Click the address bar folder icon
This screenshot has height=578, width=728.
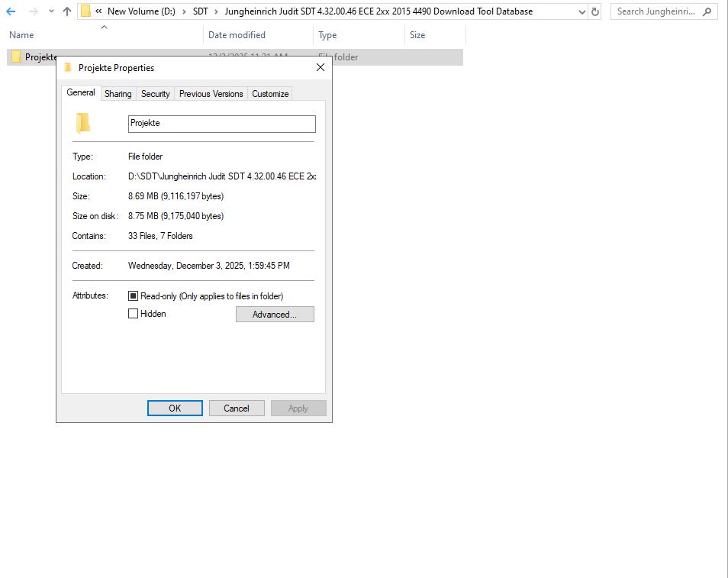pos(85,11)
